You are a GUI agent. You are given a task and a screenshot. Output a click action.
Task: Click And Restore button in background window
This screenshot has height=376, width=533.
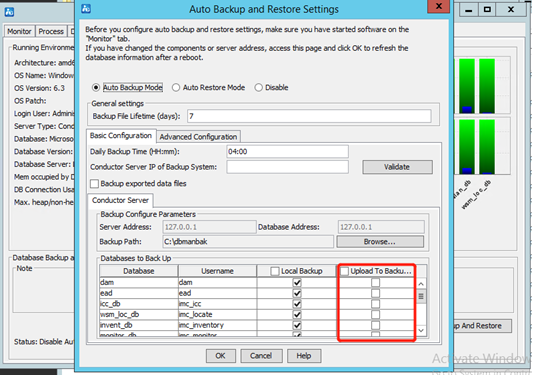[482, 326]
